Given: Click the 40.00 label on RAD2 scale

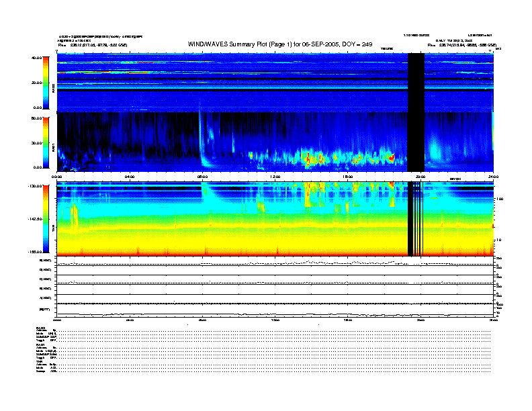Looking at the screenshot, I should [x=36, y=58].
